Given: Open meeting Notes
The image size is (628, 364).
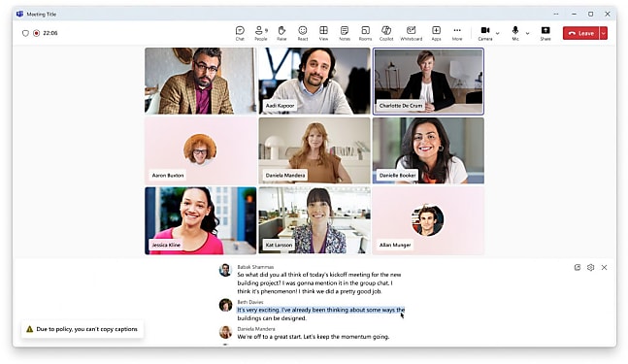Looking at the screenshot, I should pos(345,33).
